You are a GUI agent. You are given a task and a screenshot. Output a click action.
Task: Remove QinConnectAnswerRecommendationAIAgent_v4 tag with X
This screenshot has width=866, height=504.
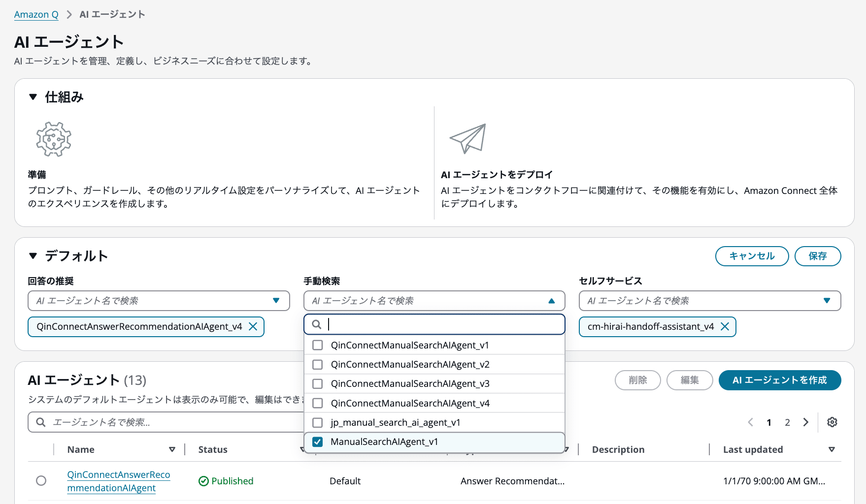click(253, 326)
